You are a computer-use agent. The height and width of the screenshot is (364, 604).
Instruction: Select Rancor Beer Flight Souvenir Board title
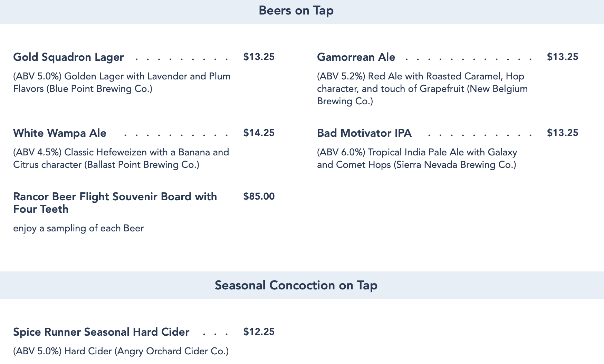coord(115,203)
